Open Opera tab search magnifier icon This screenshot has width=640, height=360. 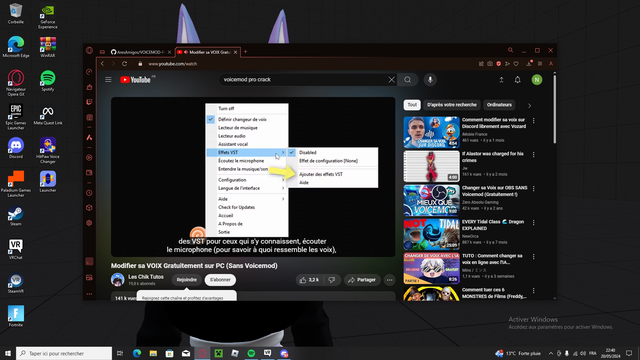pyautogui.click(x=510, y=50)
